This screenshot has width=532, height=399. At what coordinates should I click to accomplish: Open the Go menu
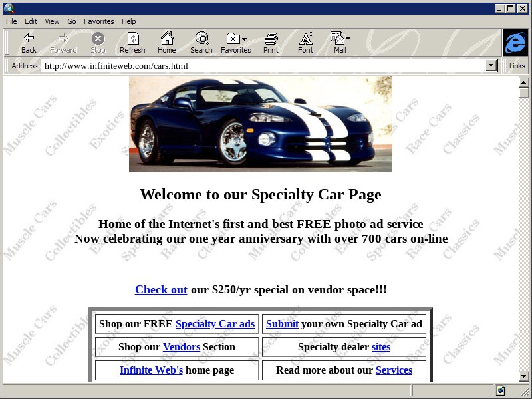point(71,21)
